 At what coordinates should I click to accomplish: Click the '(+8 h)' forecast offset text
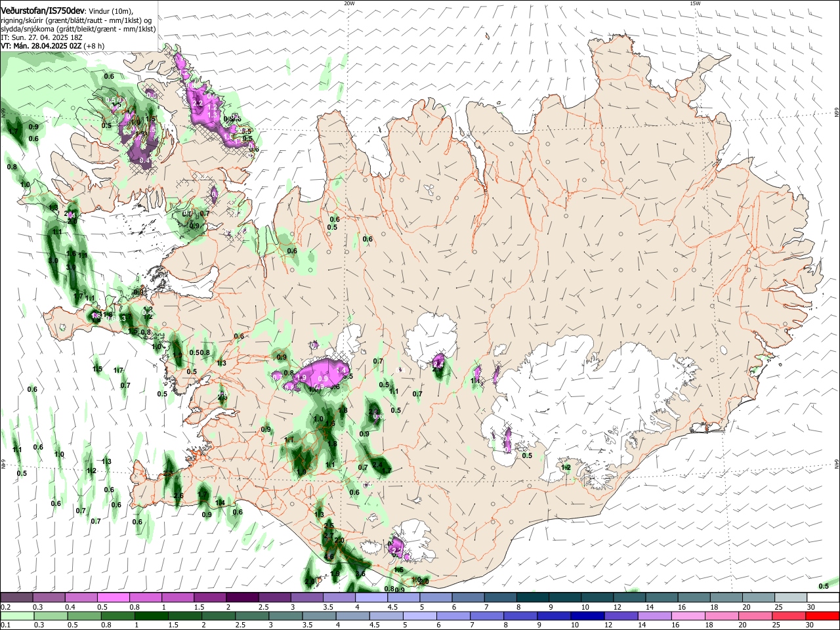(95, 47)
